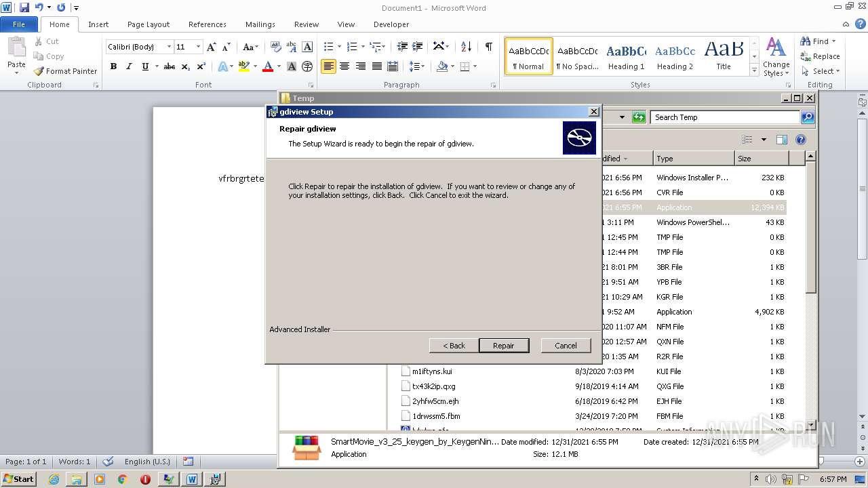Toggle bold formatting in Word ribbon
The image size is (868, 488).
click(113, 66)
